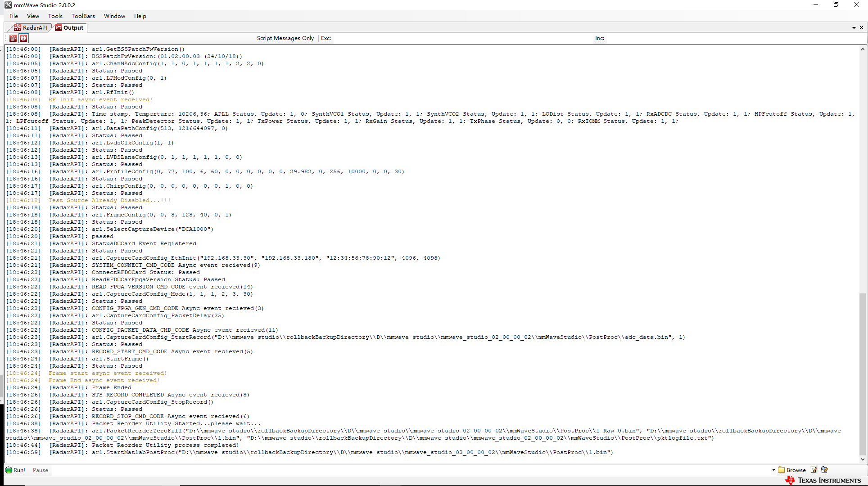The height and width of the screenshot is (486, 868).
Task: Open the script search-and-edit icon at bottom right
Action: (x=825, y=470)
